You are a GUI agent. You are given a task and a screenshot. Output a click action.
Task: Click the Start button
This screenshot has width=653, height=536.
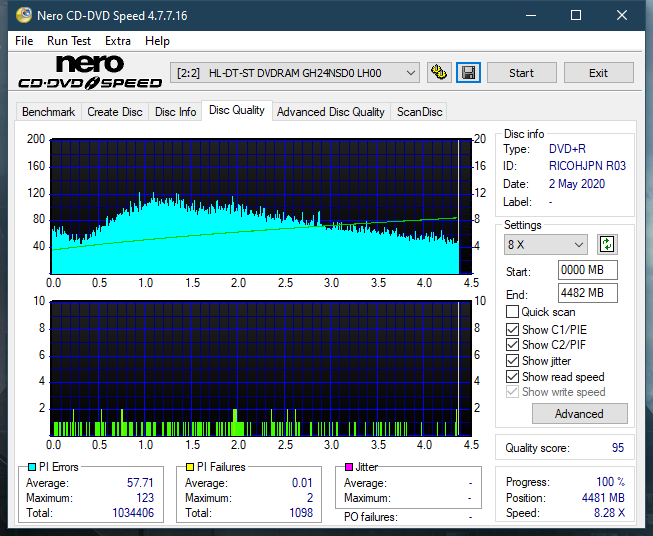[x=521, y=73]
